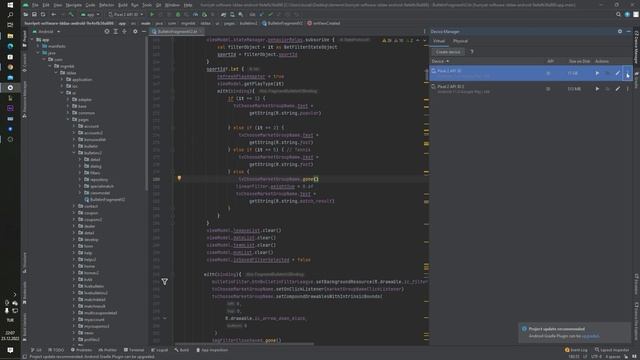Screen dimensions: 640x360
Task: Click Select Opened File target icon
Action: pyautogui.click(x=107, y=31)
